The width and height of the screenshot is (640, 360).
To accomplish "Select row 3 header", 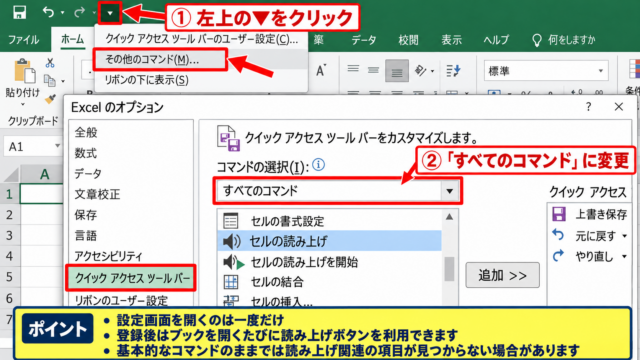I will click(x=9, y=236).
